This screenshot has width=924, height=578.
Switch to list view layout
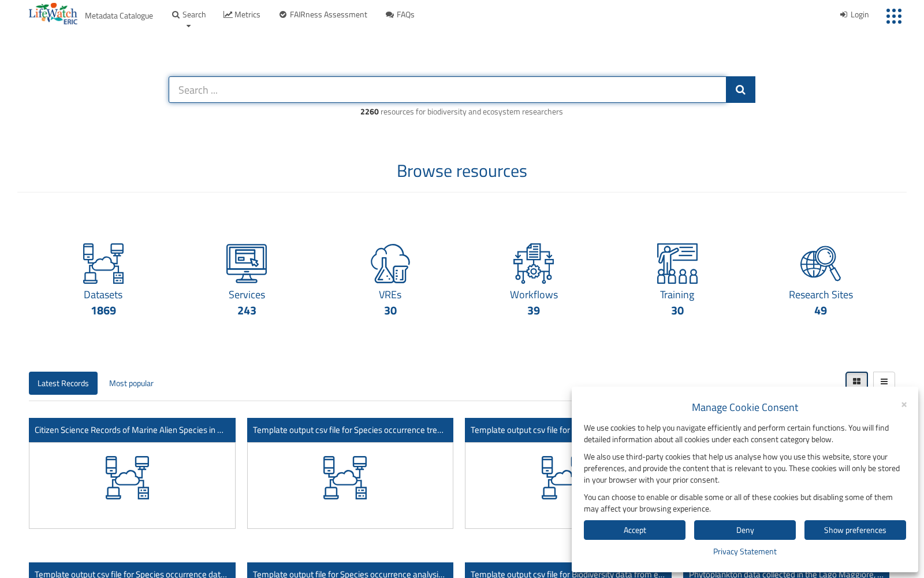click(x=884, y=381)
